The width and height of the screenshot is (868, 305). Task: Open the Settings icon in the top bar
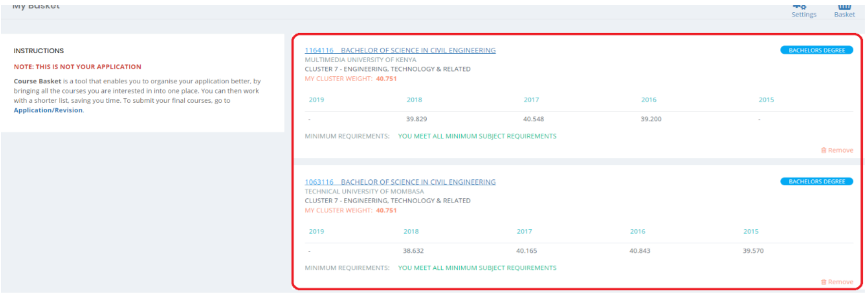(x=803, y=11)
